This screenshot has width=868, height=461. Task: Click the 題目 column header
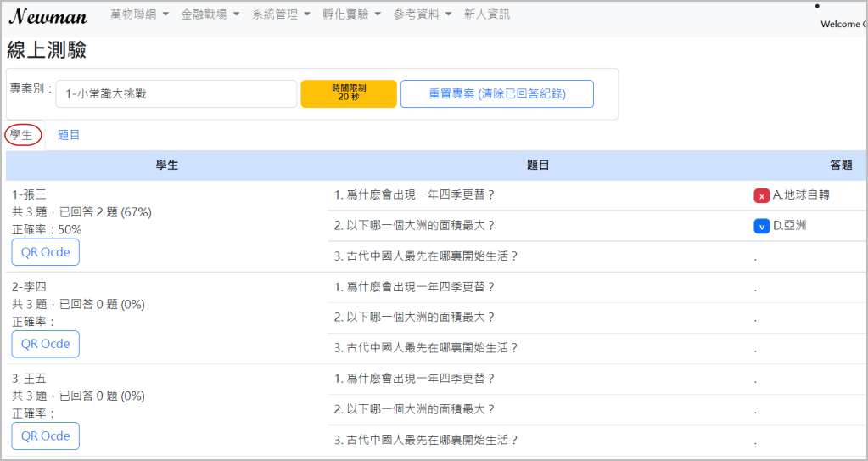[538, 165]
